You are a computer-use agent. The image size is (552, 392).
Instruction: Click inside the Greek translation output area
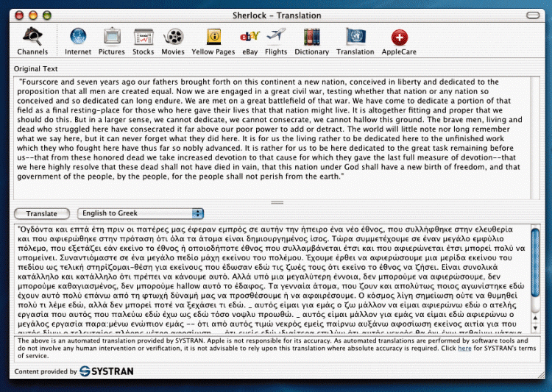(x=272, y=279)
